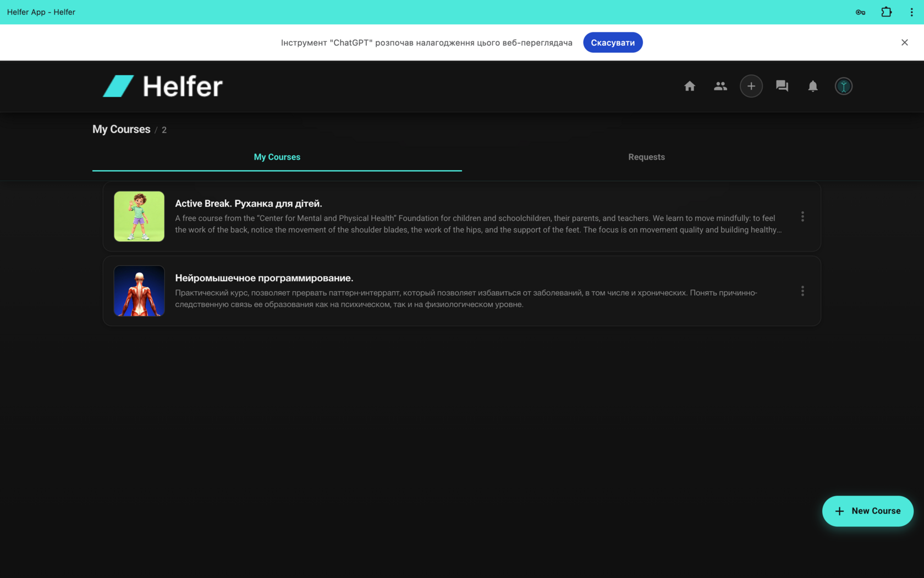This screenshot has height=578, width=924.
Task: Go to the Home icon in header
Action: (x=690, y=86)
